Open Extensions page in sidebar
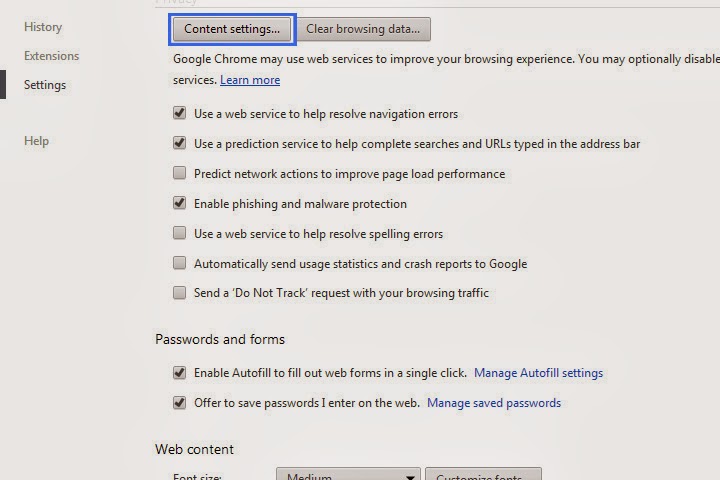The height and width of the screenshot is (480, 720). [51, 56]
